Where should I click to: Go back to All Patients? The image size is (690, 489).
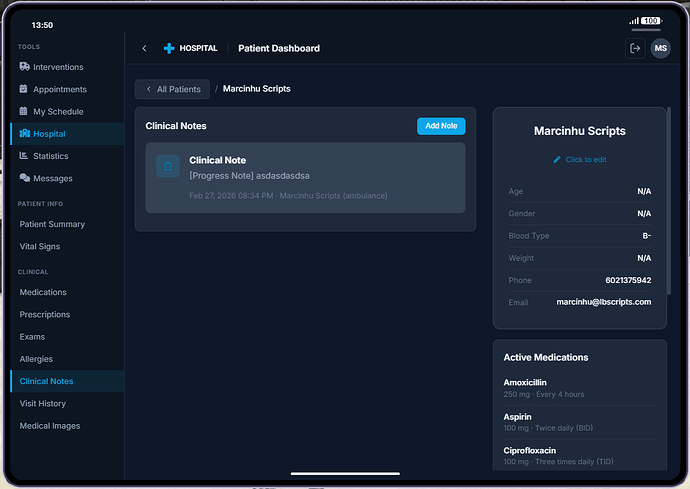pyautogui.click(x=172, y=89)
